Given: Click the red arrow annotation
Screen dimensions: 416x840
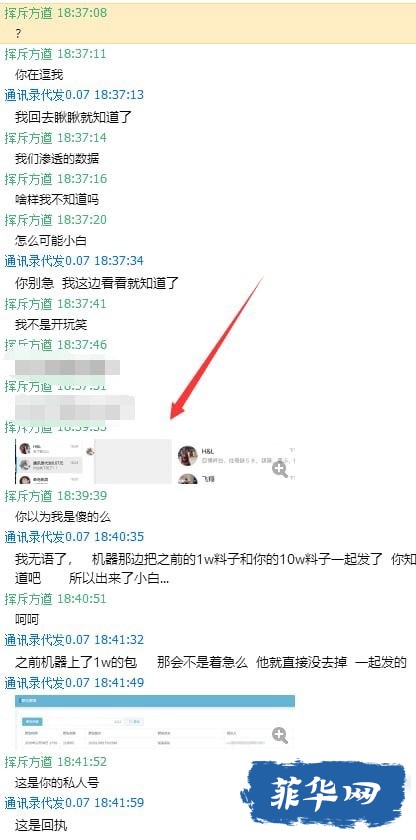Looking at the screenshot, I should click(x=217, y=348).
